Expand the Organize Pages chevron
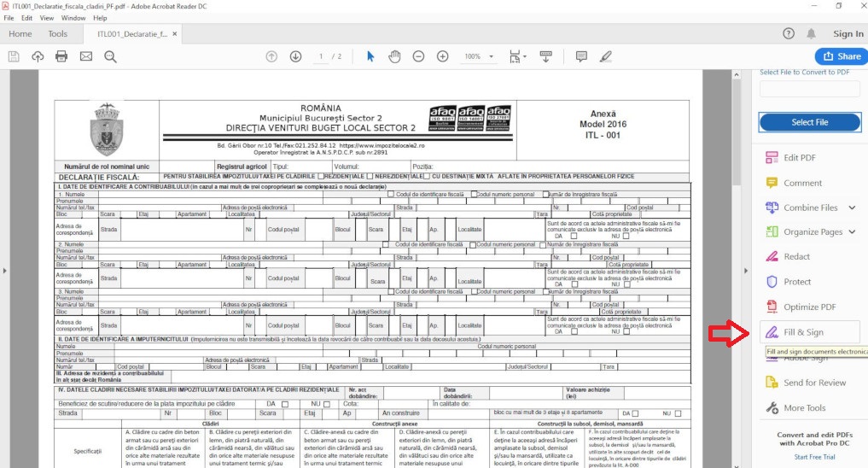The height and width of the screenshot is (468, 868). tap(852, 232)
